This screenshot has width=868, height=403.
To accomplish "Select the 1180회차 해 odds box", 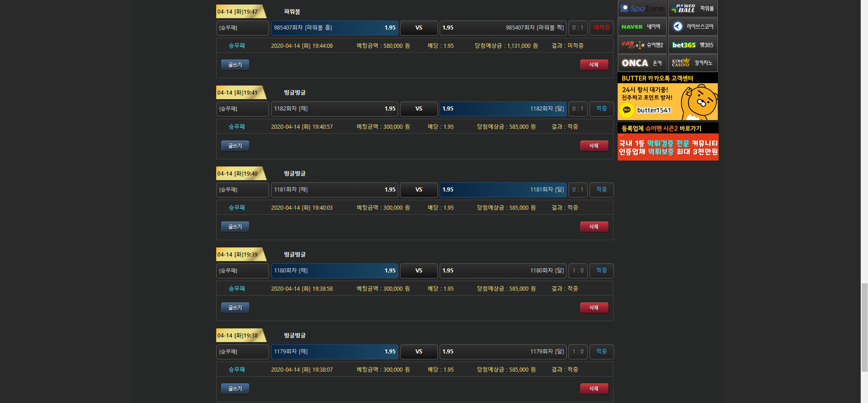I will click(335, 271).
